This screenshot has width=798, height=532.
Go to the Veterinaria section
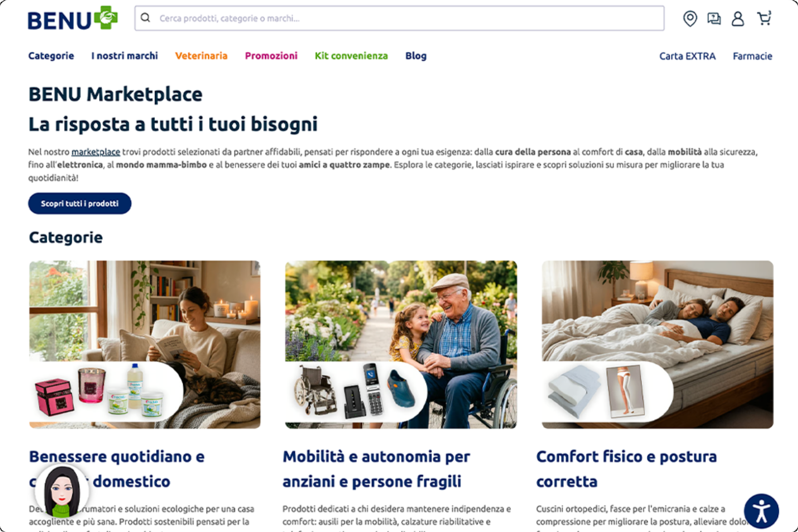[x=201, y=56]
